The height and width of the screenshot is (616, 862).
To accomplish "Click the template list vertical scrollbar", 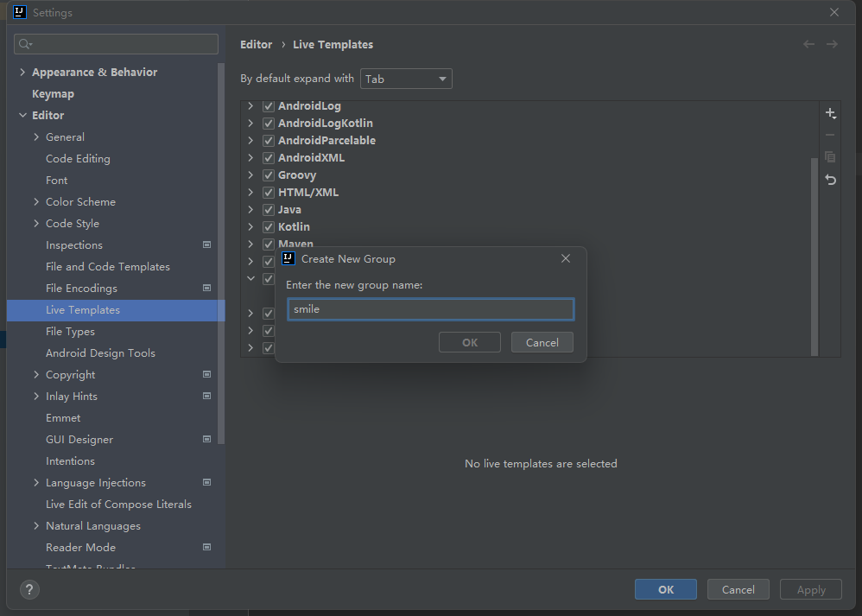I will pyautogui.click(x=814, y=257).
